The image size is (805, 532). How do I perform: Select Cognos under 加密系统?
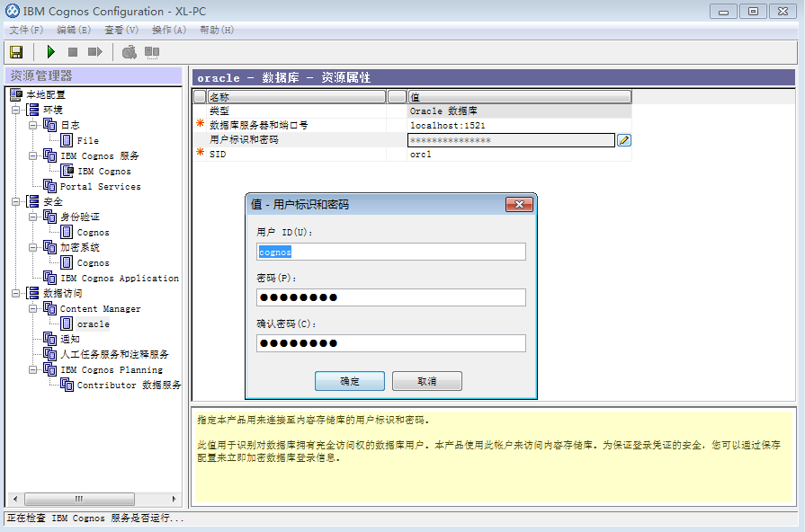pyautogui.click(x=93, y=262)
